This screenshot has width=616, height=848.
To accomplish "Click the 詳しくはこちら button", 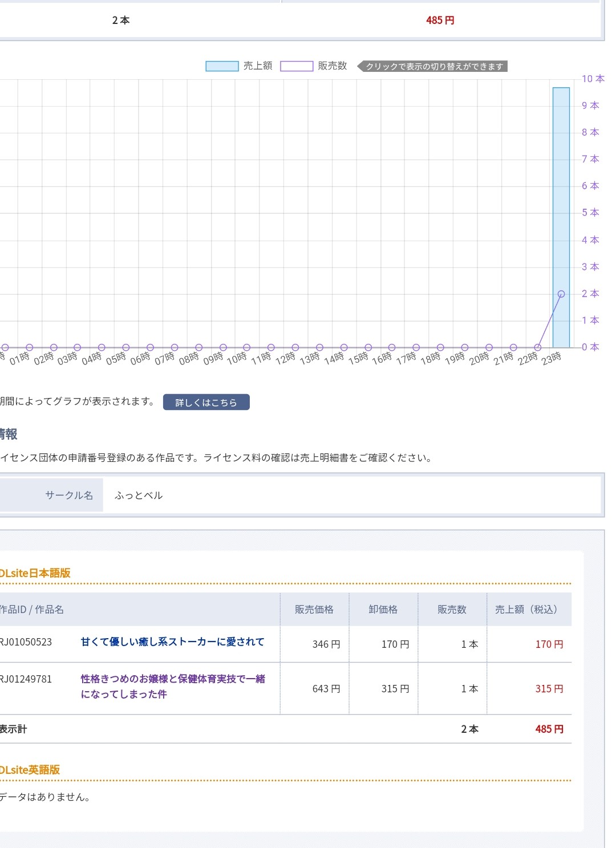I will [206, 402].
